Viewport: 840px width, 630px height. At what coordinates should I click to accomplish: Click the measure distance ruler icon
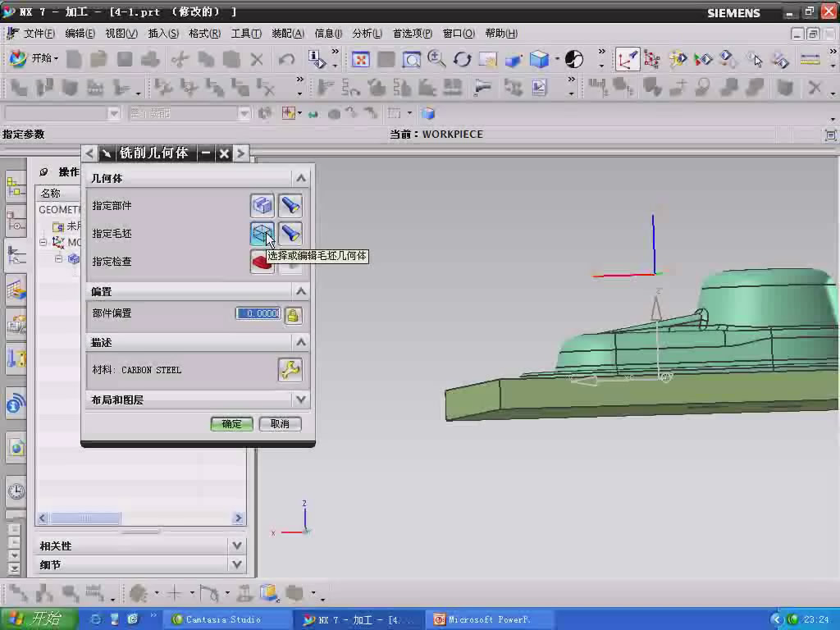point(810,59)
